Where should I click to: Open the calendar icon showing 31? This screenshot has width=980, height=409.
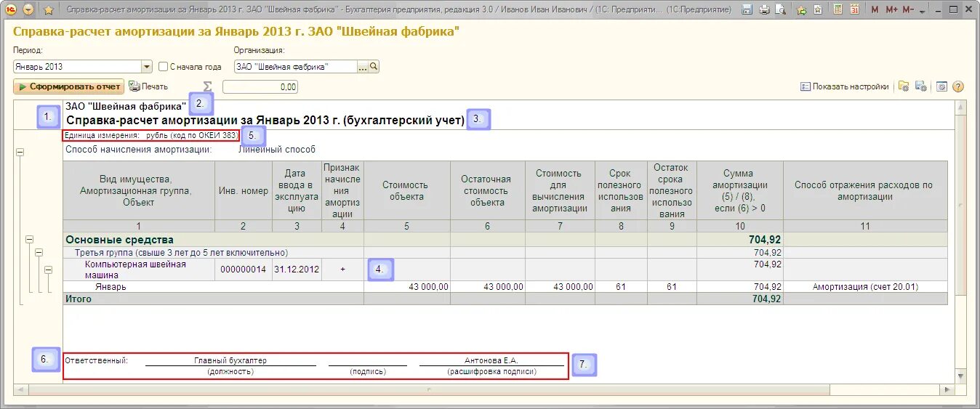[x=854, y=9]
